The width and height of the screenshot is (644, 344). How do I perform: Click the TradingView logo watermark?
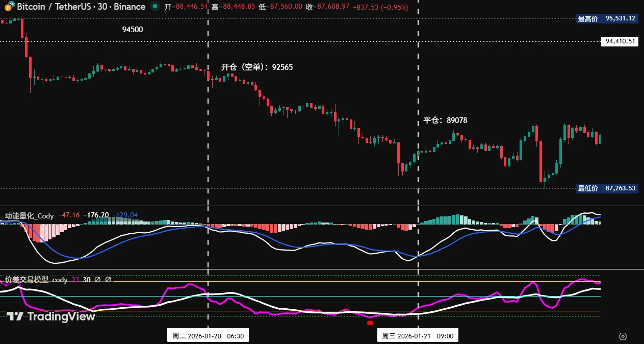coord(50,316)
